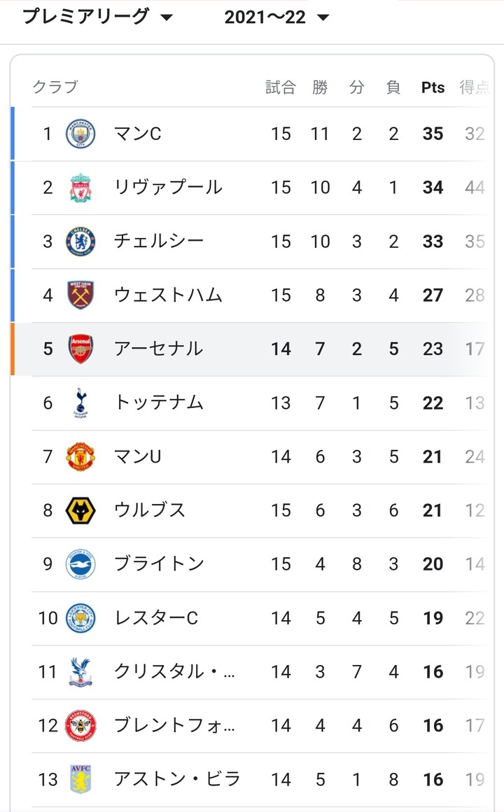This screenshot has width=504, height=812.
Task: Sort table by Pts column header
Action: pos(433,87)
